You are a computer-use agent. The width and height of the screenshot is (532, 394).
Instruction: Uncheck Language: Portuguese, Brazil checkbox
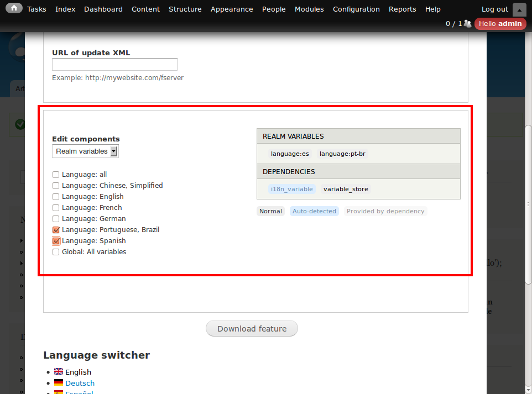click(x=56, y=230)
